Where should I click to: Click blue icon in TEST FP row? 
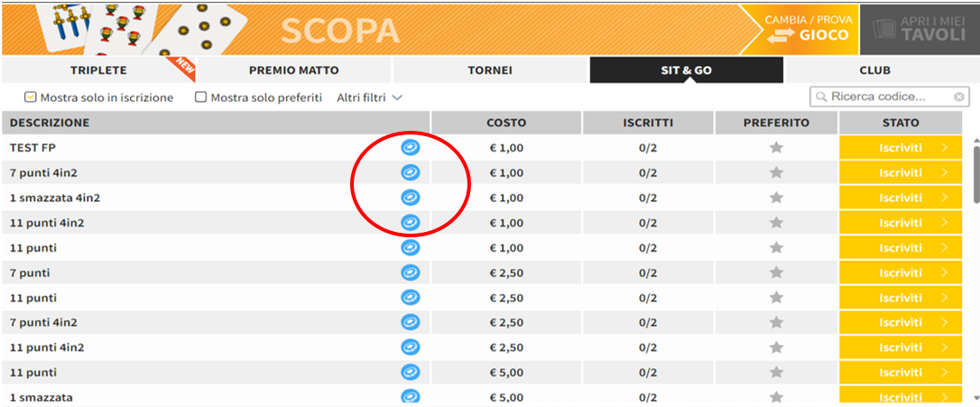tap(410, 147)
